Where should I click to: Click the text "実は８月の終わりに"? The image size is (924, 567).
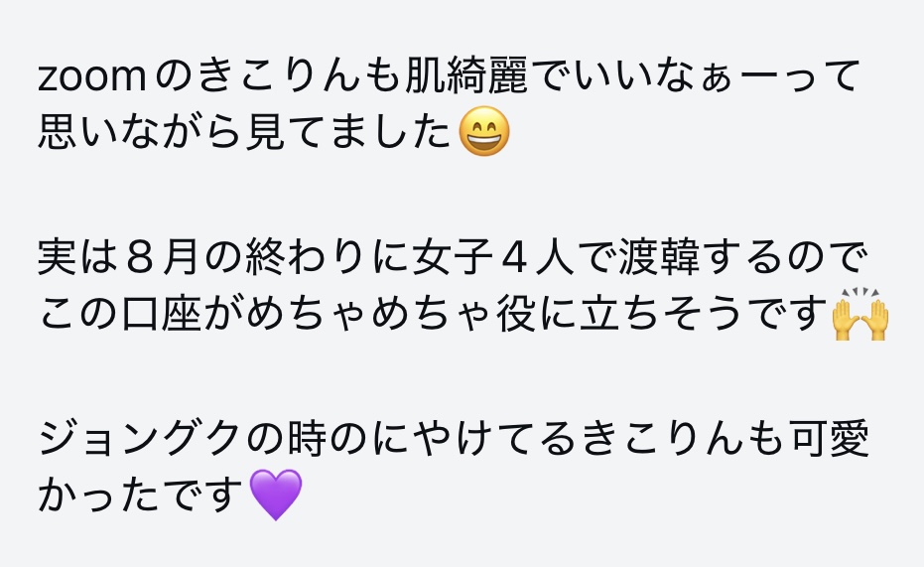click(223, 257)
